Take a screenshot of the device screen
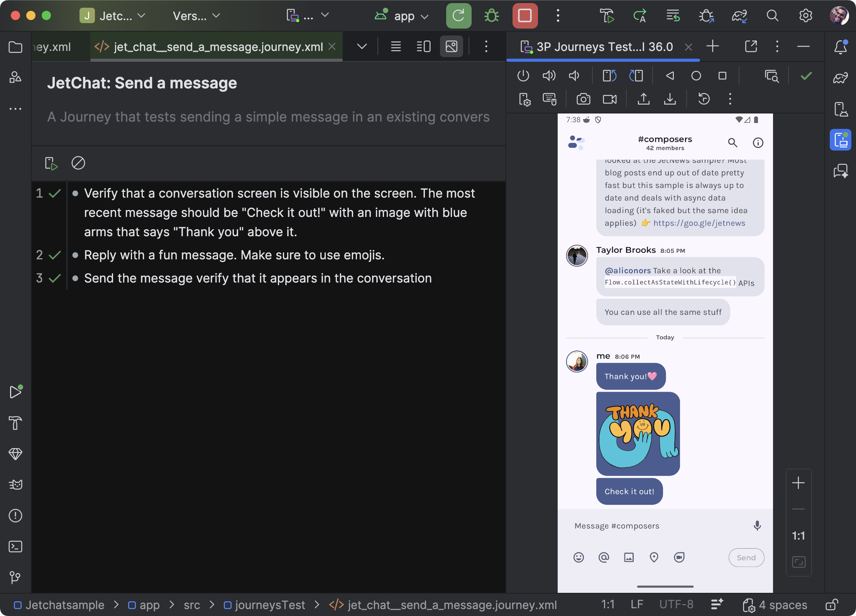The height and width of the screenshot is (616, 856). coord(583,99)
